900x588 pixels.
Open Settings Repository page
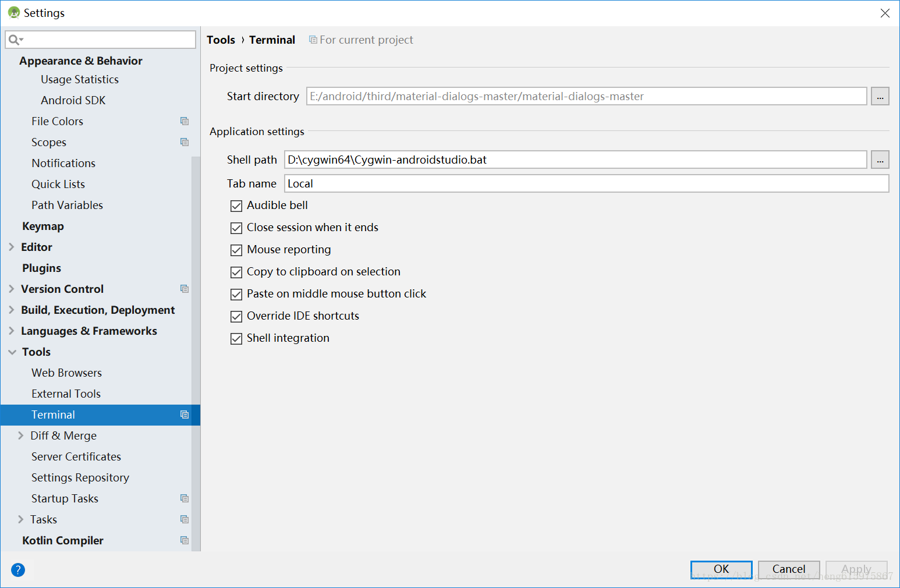(x=80, y=477)
